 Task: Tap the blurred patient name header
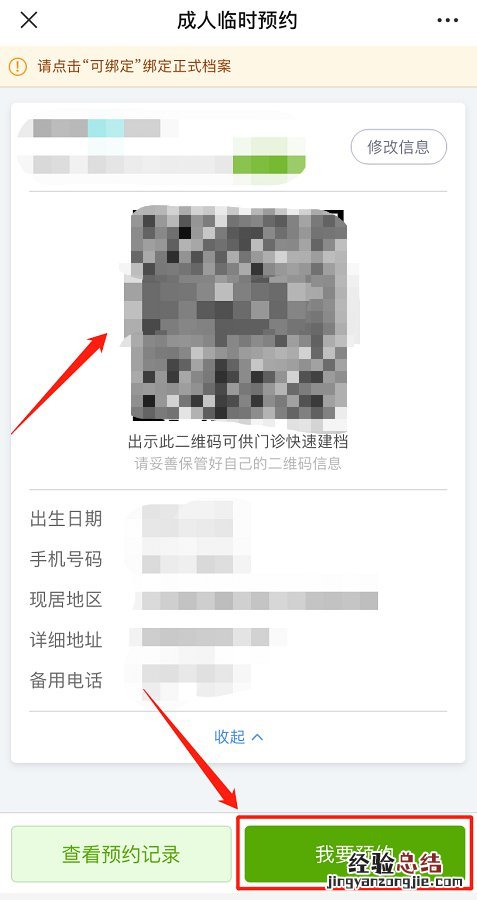[x=98, y=128]
